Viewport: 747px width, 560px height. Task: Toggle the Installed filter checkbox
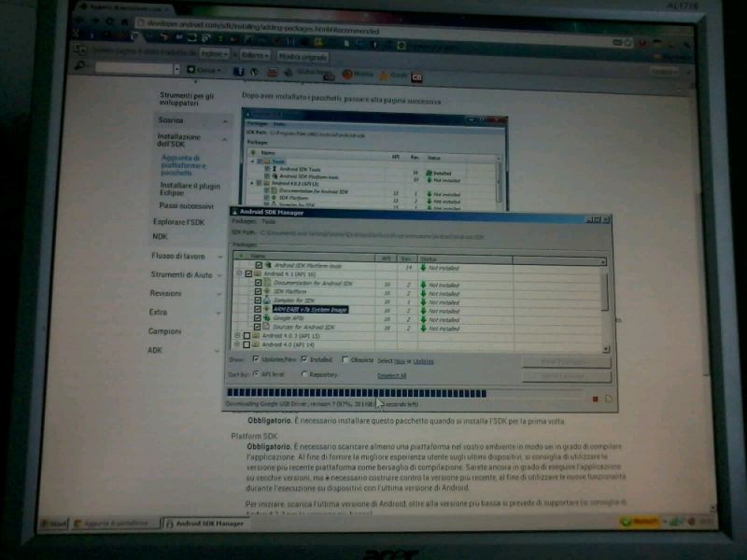click(x=304, y=359)
